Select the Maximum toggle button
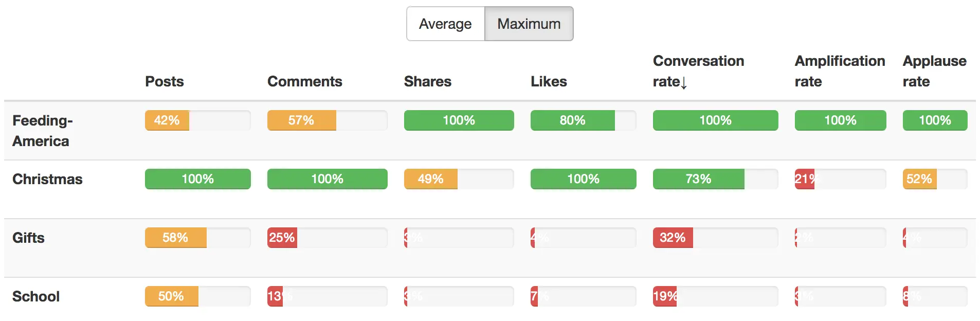Viewport: 980px width, 321px height. click(x=529, y=24)
